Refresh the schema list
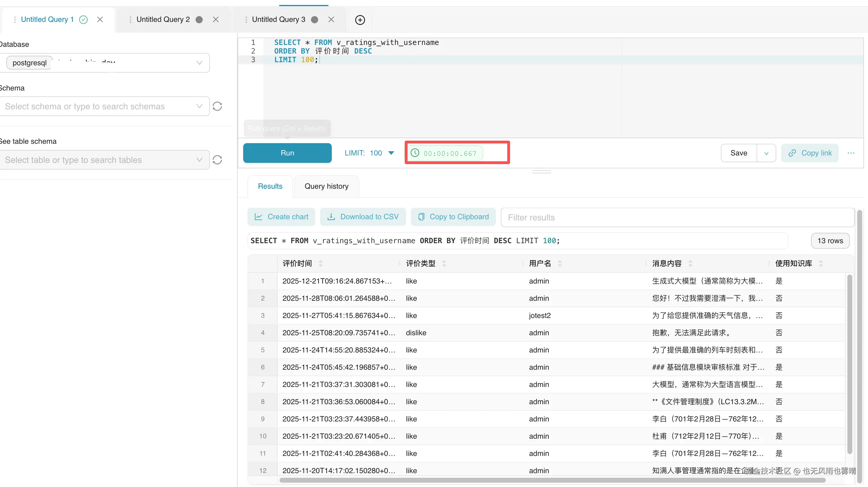 tap(217, 107)
